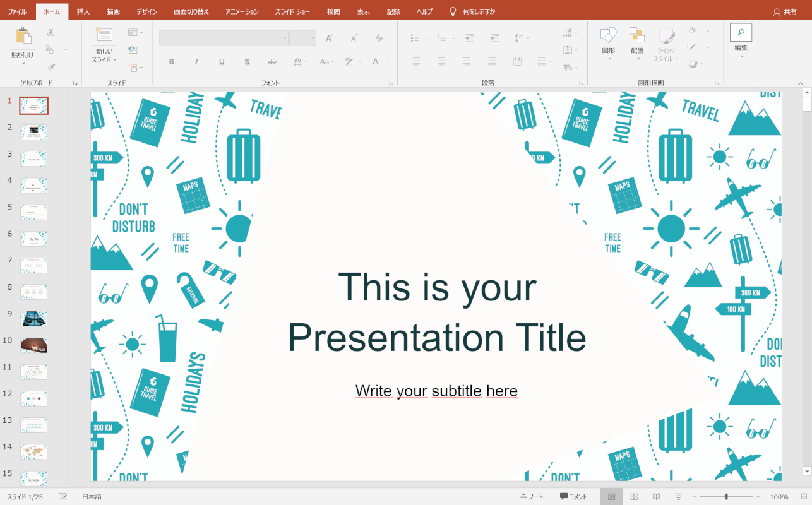Viewport: 812px width, 505px height.
Task: Apply underline formatting
Action: (x=222, y=61)
